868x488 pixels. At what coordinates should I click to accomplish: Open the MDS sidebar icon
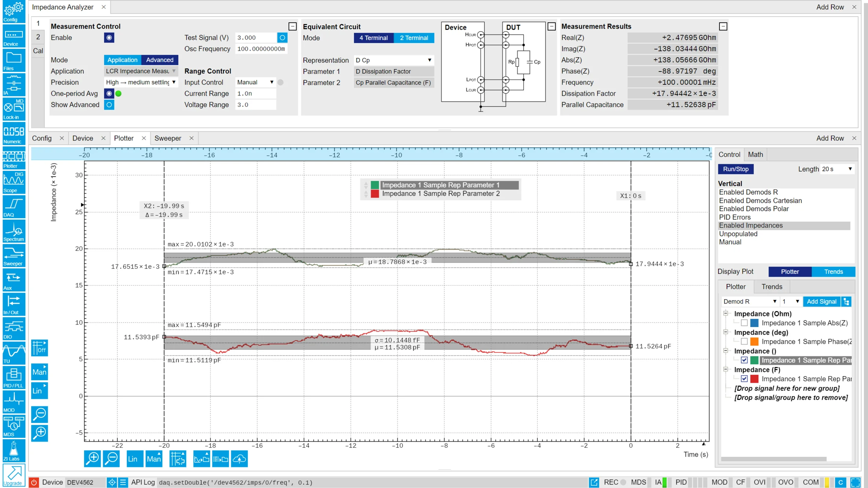point(14,426)
